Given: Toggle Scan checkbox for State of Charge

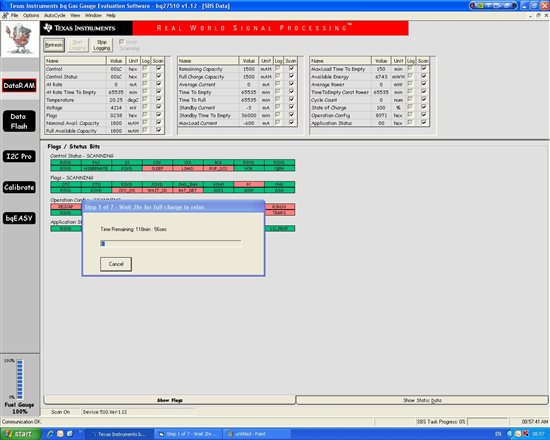Looking at the screenshot, I should (x=424, y=107).
